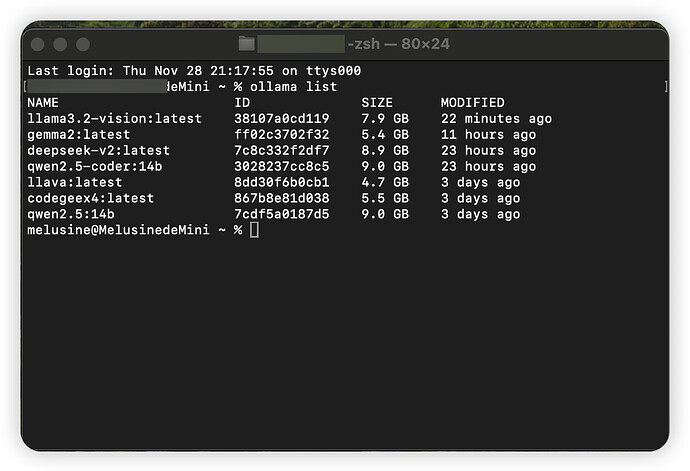690x471 pixels.
Task: Select the codegeex4:latest model name
Action: pos(91,198)
